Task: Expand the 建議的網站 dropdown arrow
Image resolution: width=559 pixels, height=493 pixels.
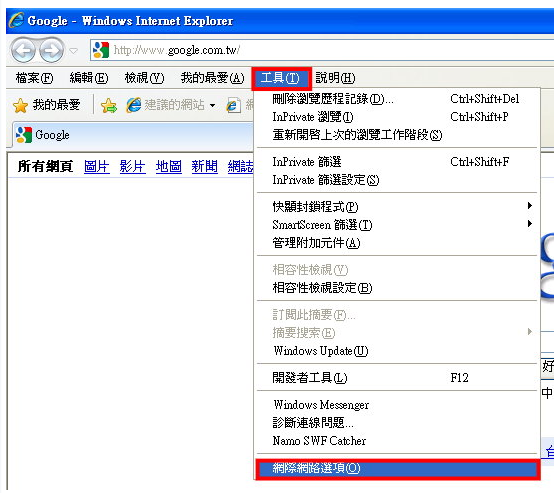Action: pos(212,106)
